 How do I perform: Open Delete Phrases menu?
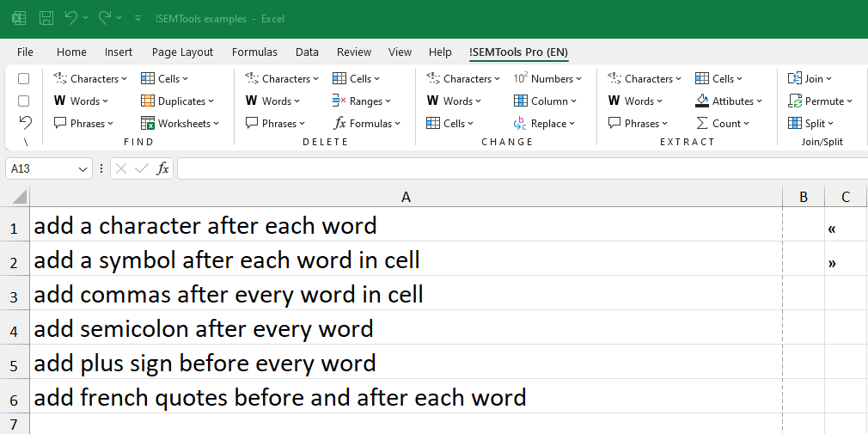(x=275, y=123)
